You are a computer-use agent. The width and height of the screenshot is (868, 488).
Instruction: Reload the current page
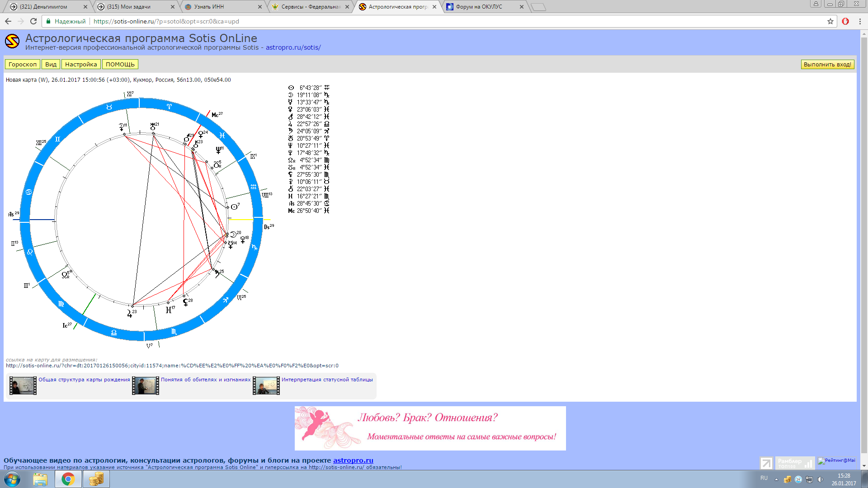tap(33, 21)
